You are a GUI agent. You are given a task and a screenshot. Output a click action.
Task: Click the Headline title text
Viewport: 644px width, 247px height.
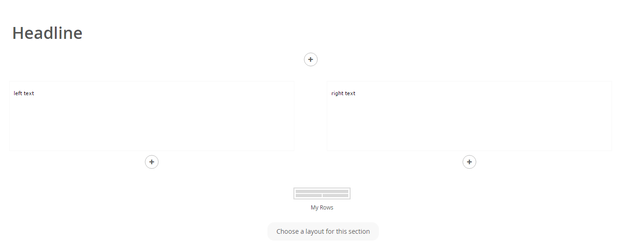coord(47,33)
